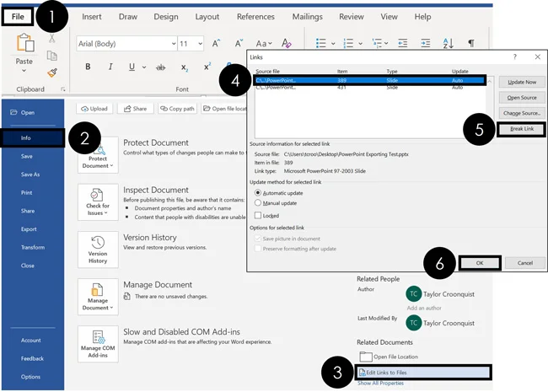Image resolution: width=548 pixels, height=392 pixels.
Task: Click the Bullets list icon
Action: point(321,43)
